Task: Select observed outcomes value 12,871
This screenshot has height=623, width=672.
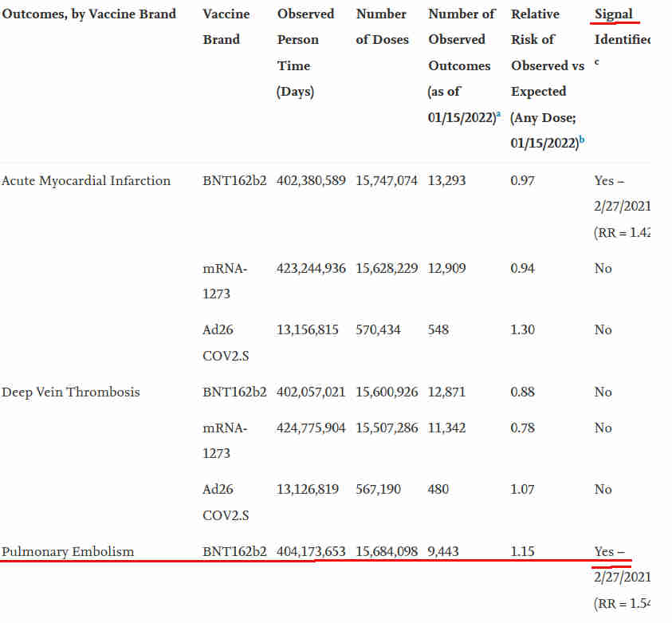Action: click(446, 392)
